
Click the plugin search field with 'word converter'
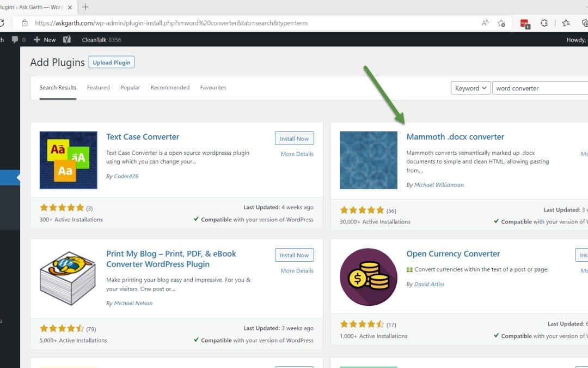pos(540,88)
